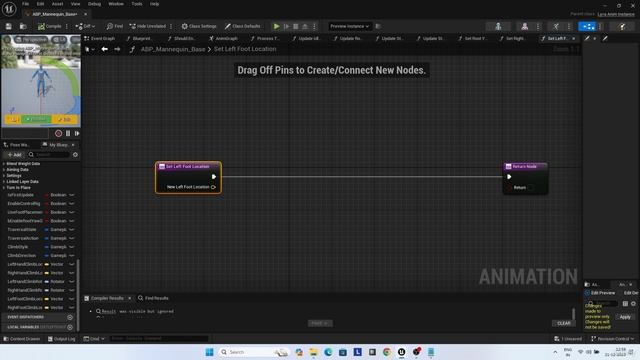The width and height of the screenshot is (640, 360).
Task: Compile the animation blueprint
Action: point(50,27)
